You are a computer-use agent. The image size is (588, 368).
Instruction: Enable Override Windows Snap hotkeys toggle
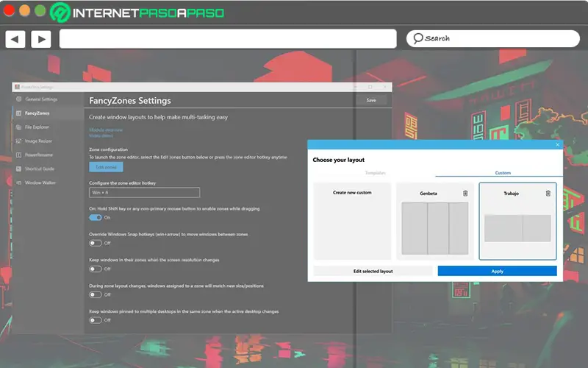coord(96,243)
